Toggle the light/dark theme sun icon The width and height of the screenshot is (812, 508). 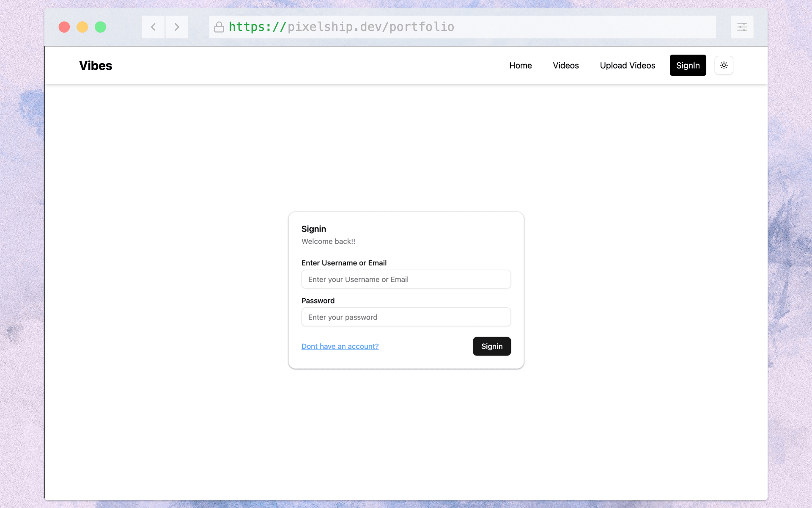pyautogui.click(x=724, y=65)
